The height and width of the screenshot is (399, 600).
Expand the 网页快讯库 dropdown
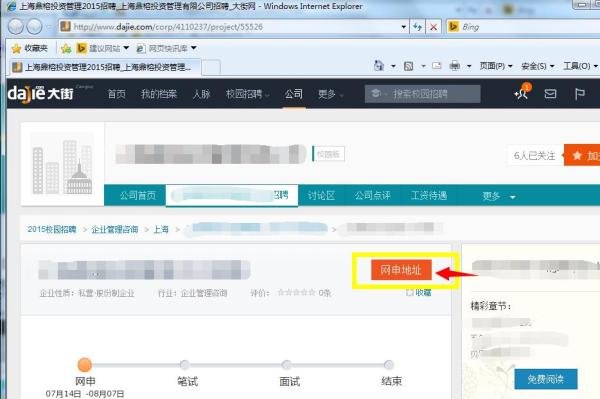point(194,48)
